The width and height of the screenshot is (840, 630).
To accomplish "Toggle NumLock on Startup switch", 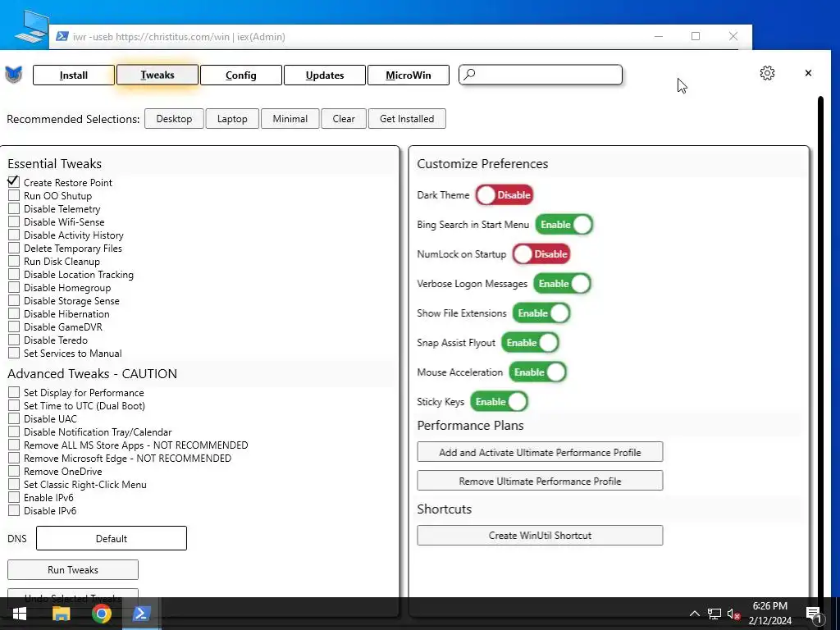I will point(541,254).
